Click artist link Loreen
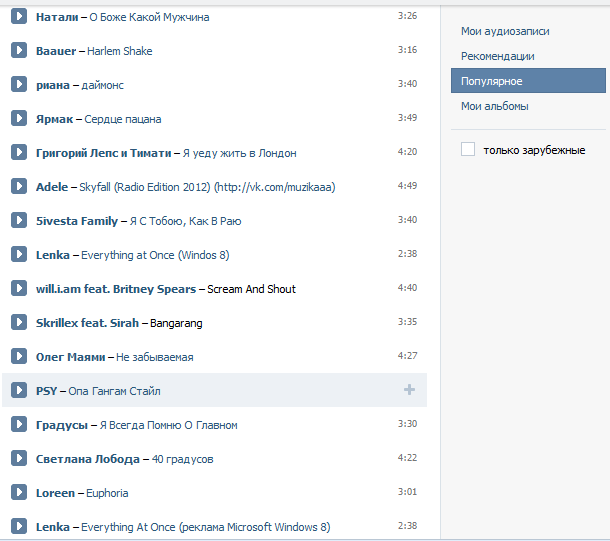This screenshot has width=610, height=541. (x=55, y=493)
